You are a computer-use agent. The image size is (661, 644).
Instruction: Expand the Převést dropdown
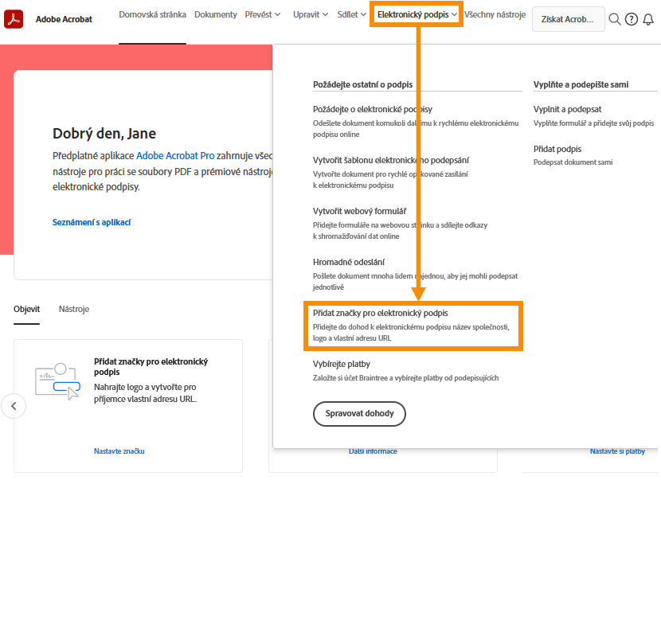tap(263, 14)
